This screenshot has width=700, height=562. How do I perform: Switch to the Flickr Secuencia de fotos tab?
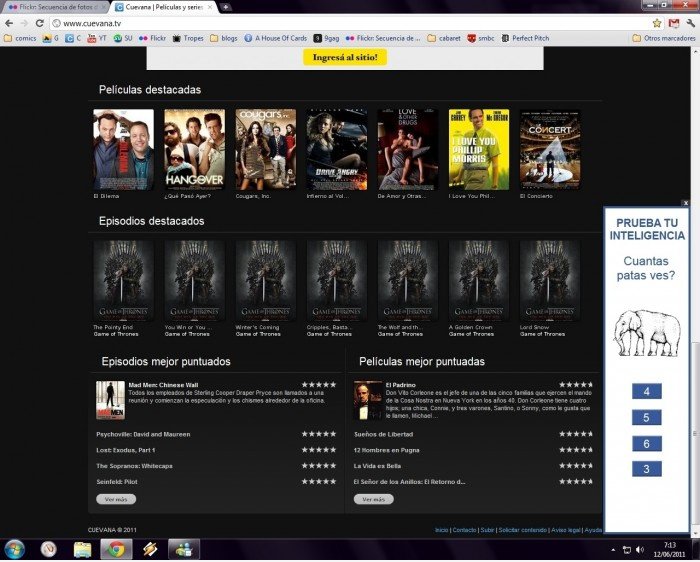(x=54, y=7)
